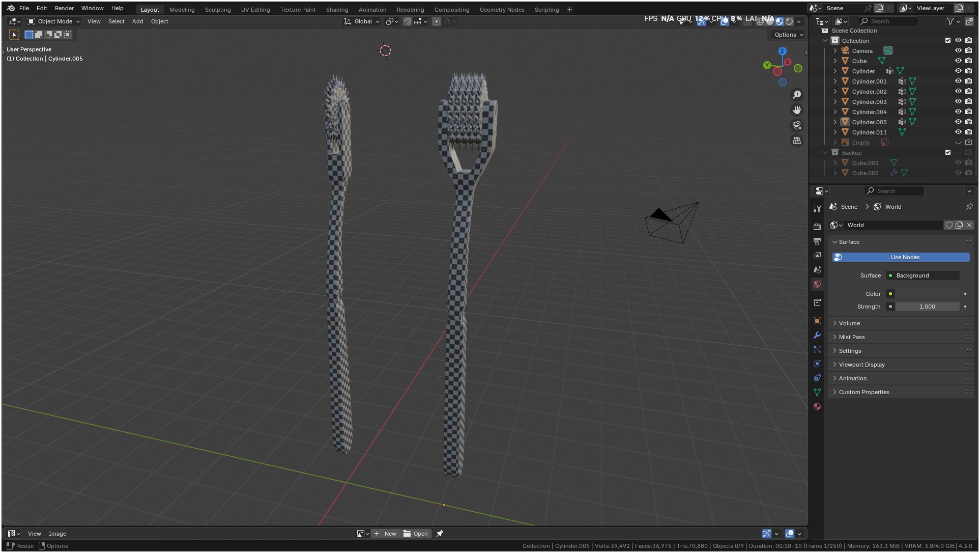The height and width of the screenshot is (553, 980).
Task: Uncheck the Collection exclude checkbox
Action: pyautogui.click(x=947, y=41)
